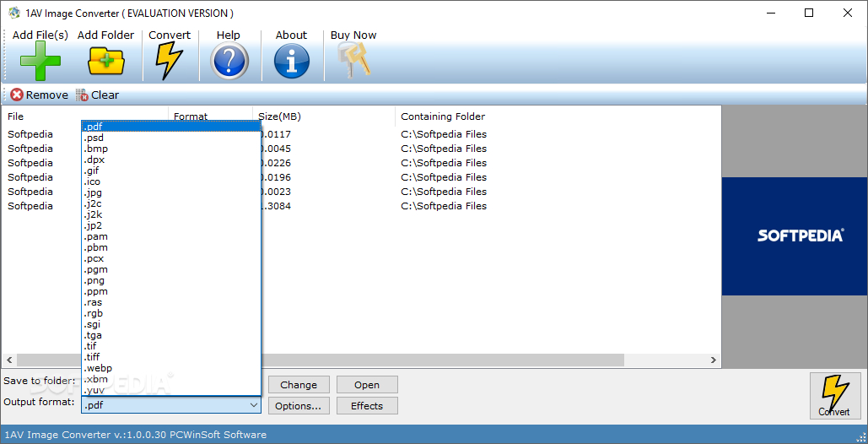Pick .tif from the dropdown list
Viewport: 868px width, 444px height.
click(x=171, y=346)
